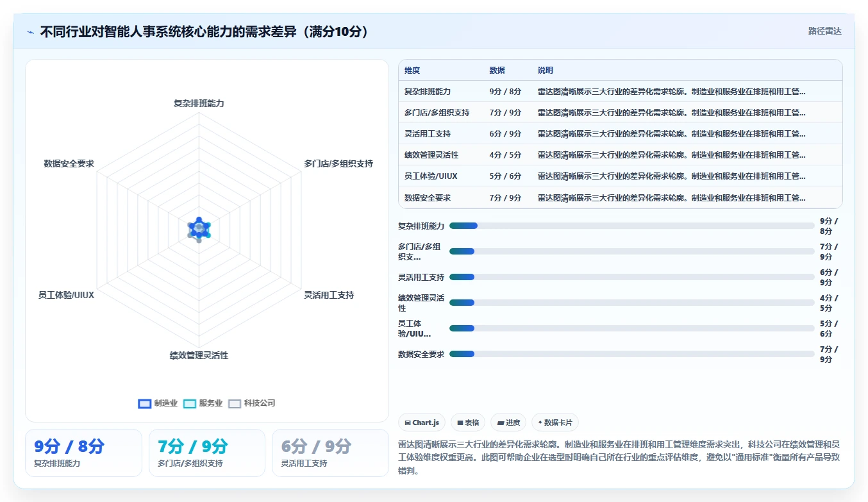The image size is (868, 502).
Task: Toggle the 制造业 legend swatch
Action: [x=145, y=403]
